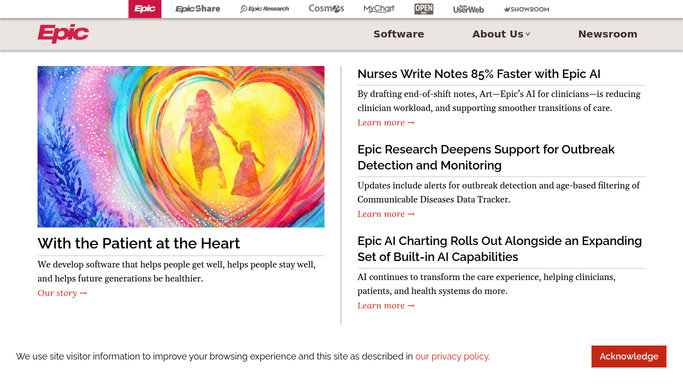Expand the About Us dropdown menu
683x384 pixels.
[x=501, y=34]
